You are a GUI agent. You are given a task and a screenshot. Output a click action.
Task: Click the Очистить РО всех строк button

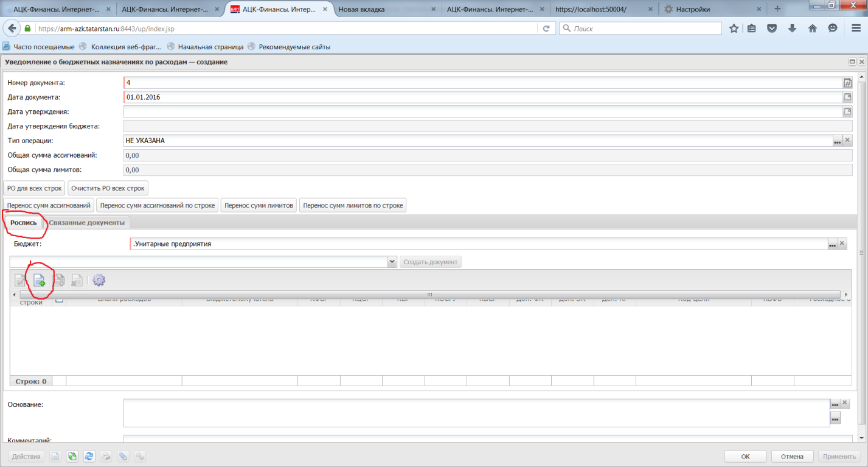pyautogui.click(x=108, y=189)
